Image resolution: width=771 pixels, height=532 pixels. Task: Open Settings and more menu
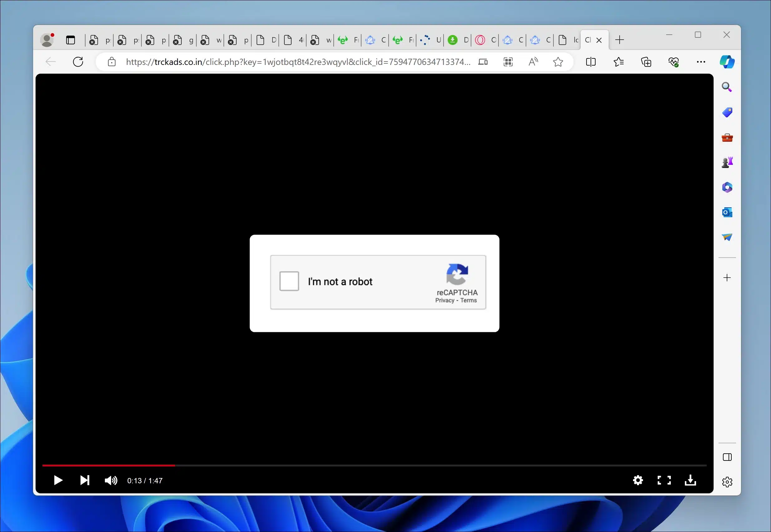click(x=701, y=62)
